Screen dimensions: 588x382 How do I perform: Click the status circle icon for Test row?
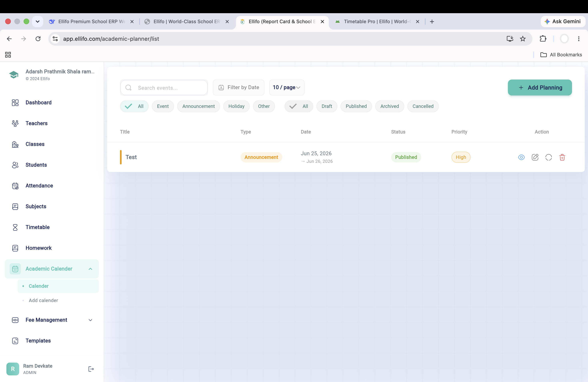(x=548, y=157)
